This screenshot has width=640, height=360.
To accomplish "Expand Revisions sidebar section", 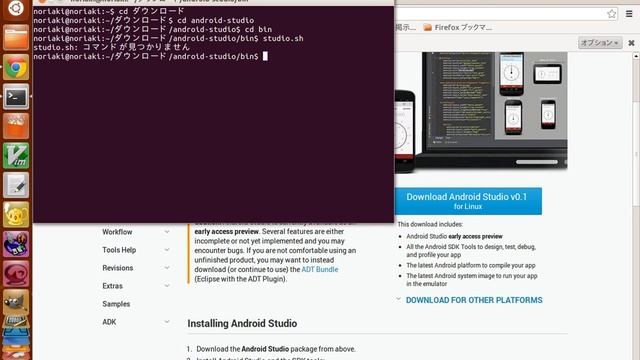I will (x=167, y=268).
